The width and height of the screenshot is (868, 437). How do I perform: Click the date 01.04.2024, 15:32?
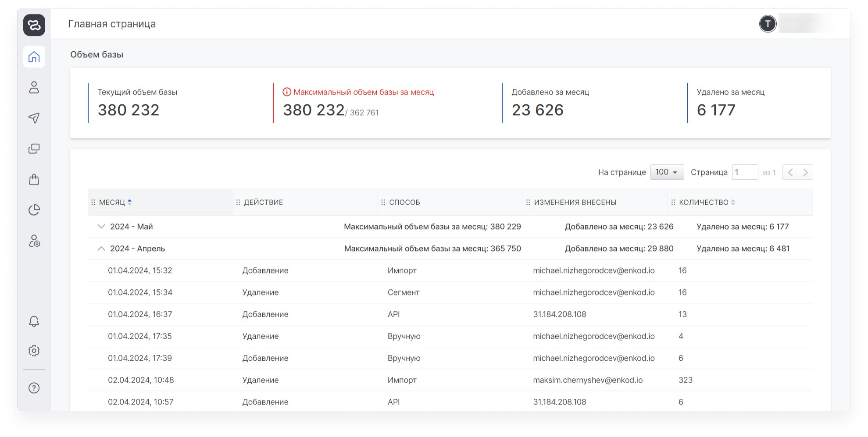click(x=140, y=270)
